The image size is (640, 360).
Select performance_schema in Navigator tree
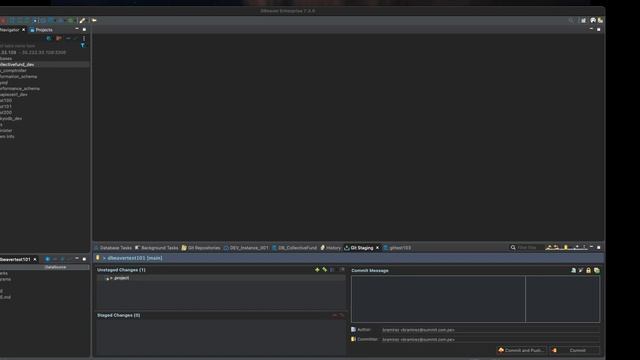(20, 89)
